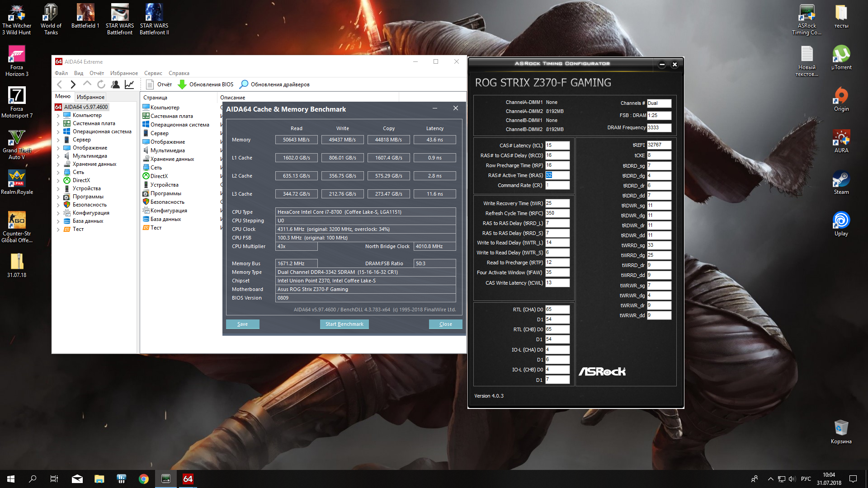Expand the Системная плата tree node
The width and height of the screenshot is (868, 488).
pyautogui.click(x=58, y=124)
